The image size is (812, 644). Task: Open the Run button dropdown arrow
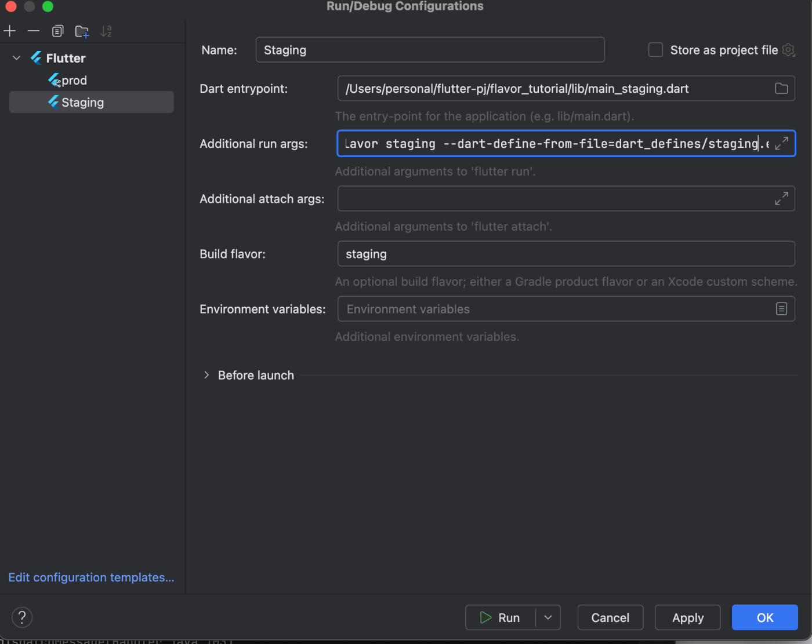[x=548, y=617]
